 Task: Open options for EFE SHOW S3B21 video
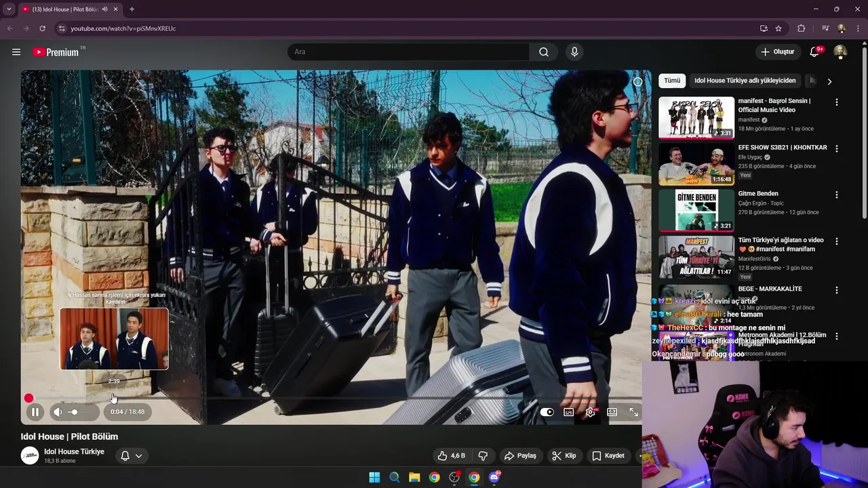pyautogui.click(x=836, y=148)
